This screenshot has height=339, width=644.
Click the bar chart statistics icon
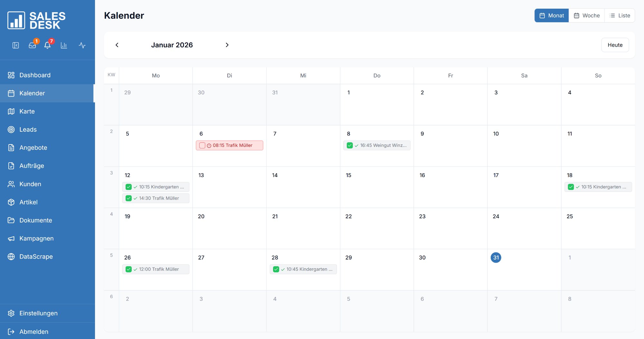click(x=64, y=45)
